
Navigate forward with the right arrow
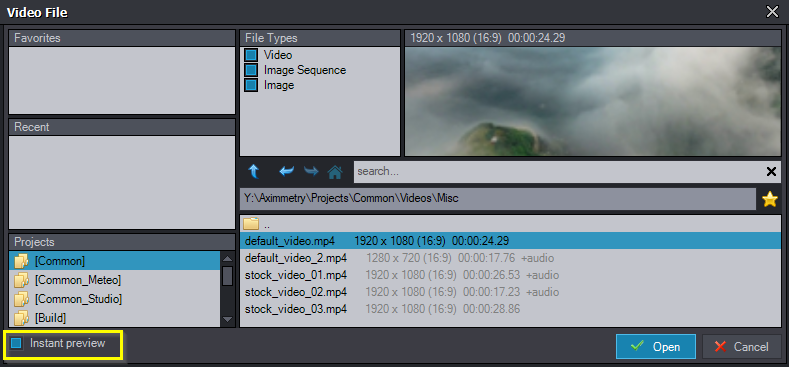311,172
